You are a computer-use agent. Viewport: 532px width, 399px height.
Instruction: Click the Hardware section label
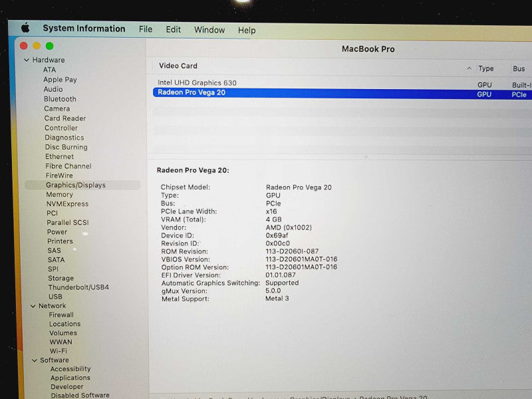click(x=49, y=60)
